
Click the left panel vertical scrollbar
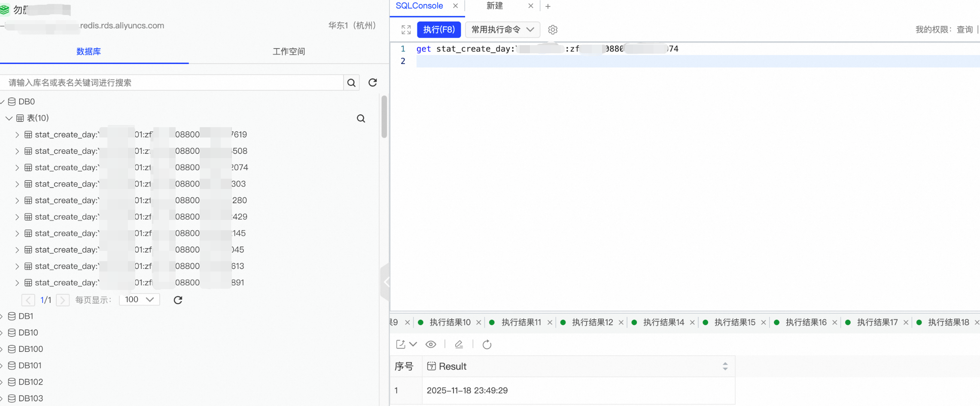[384, 117]
